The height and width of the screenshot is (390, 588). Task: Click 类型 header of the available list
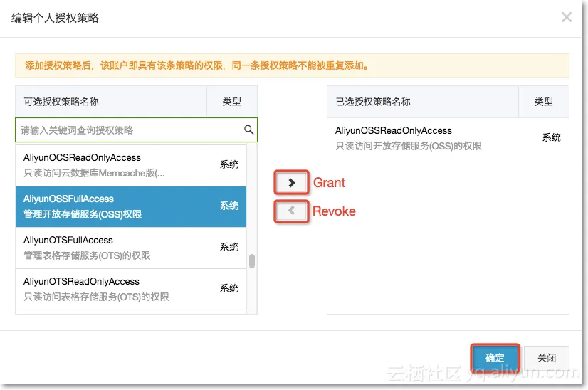[232, 102]
